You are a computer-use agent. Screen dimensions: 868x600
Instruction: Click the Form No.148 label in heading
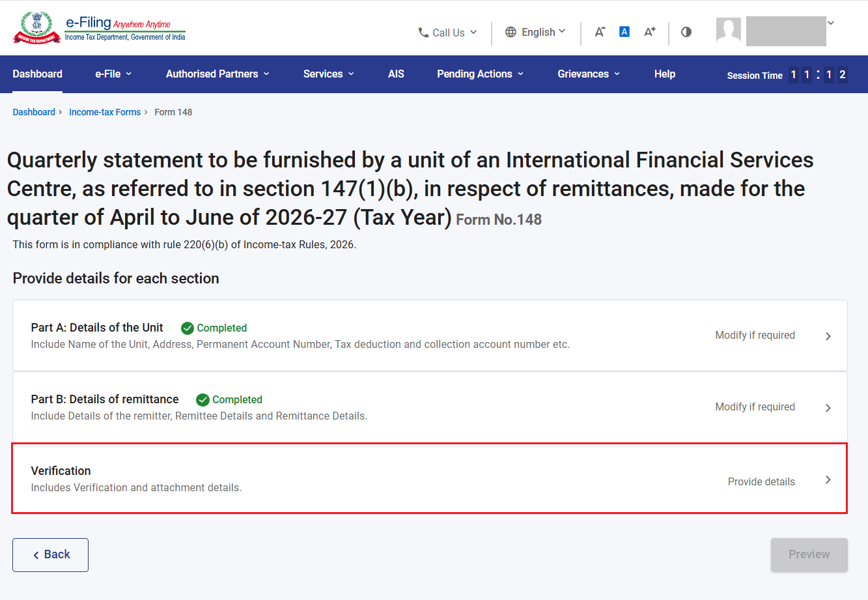(499, 220)
